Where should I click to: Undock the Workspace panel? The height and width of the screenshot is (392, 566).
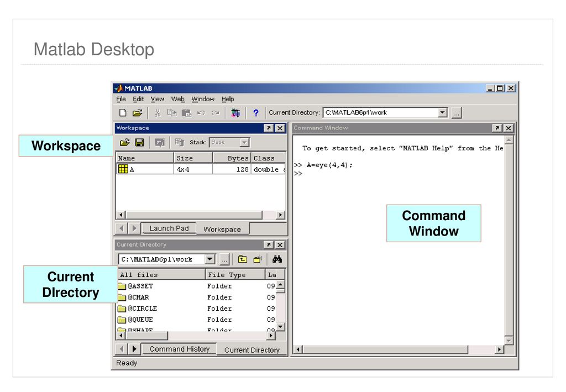click(269, 128)
